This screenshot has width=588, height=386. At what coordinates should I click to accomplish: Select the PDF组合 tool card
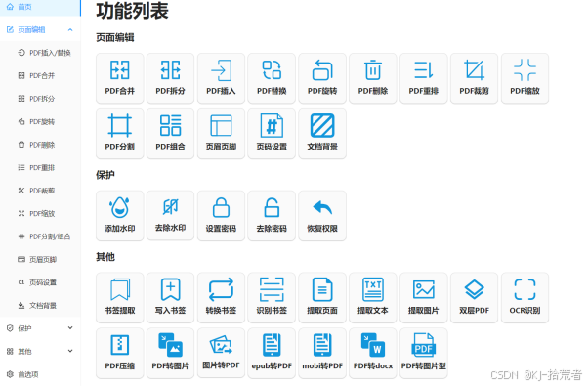tap(170, 134)
